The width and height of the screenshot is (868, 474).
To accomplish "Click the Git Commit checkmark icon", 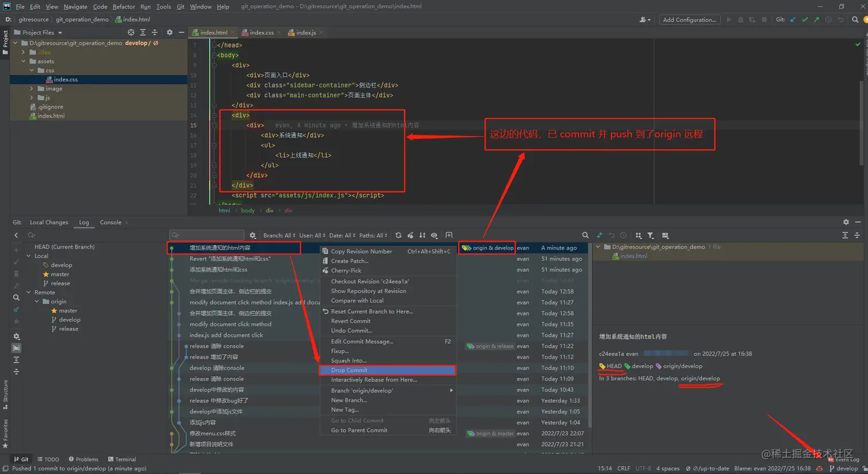I will (805, 20).
